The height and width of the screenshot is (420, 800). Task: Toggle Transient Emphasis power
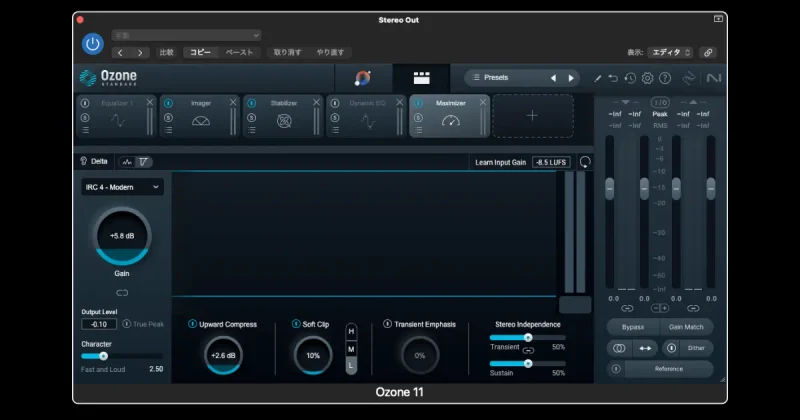coord(387,324)
